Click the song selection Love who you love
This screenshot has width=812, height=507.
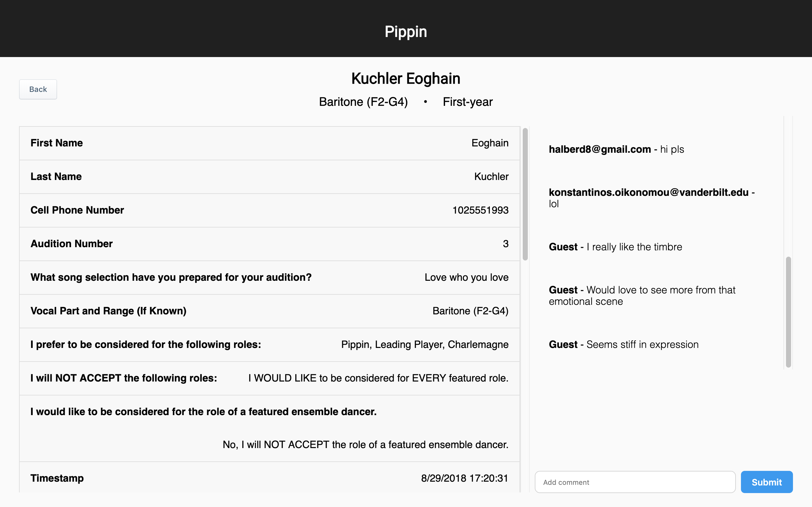pyautogui.click(x=466, y=277)
